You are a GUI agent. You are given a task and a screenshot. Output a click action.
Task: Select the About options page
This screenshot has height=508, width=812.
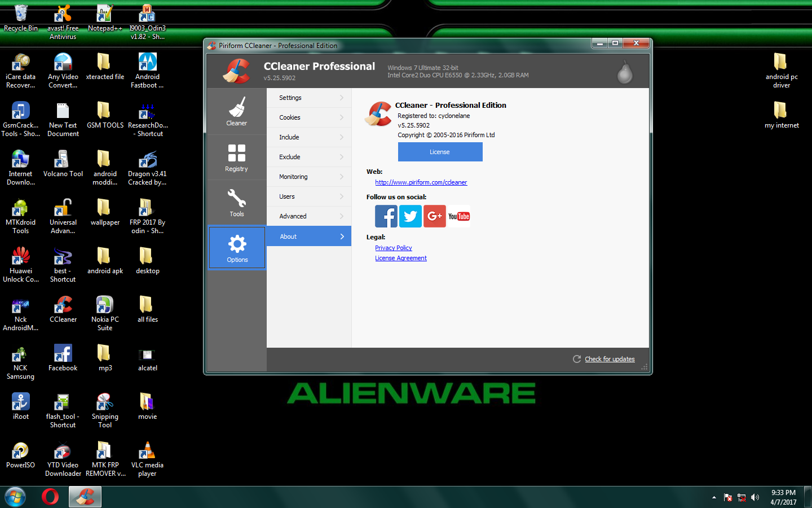tap(309, 237)
